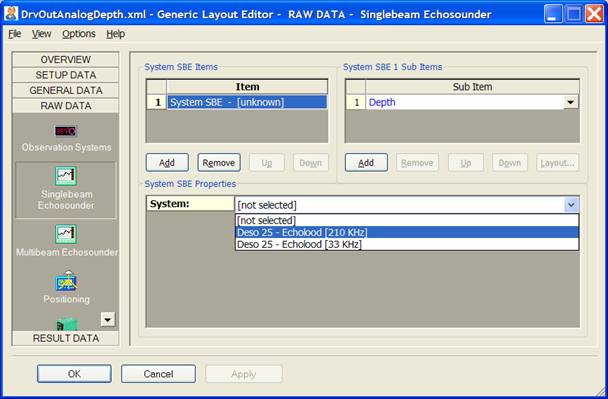The image size is (608, 399).
Task: Click the partially visible green sidebar icon
Action: pyautogui.click(x=67, y=324)
